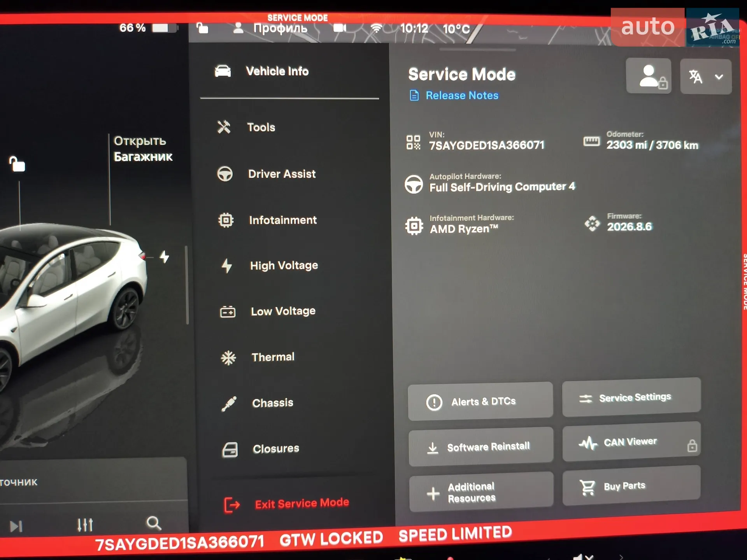Click the battery icon for Low Voltage

(x=228, y=311)
